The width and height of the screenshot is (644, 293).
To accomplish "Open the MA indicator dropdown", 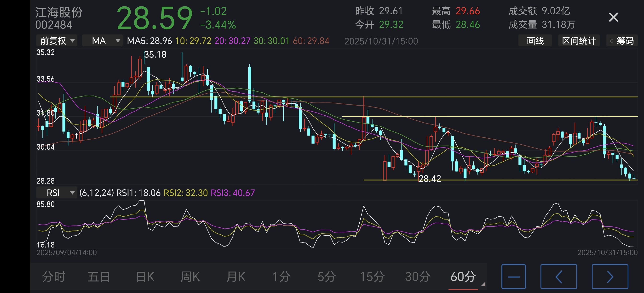I will coord(102,41).
